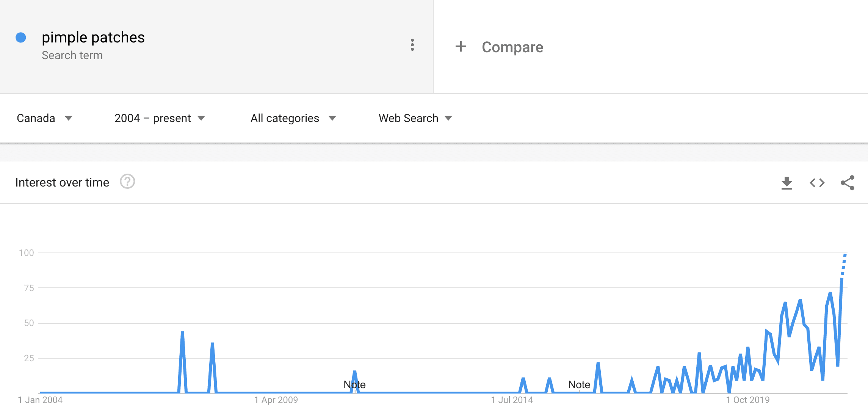Open the embed code icon

tap(817, 183)
